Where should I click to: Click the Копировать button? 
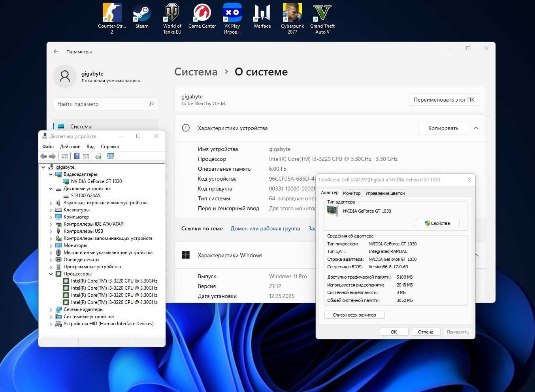click(x=443, y=128)
